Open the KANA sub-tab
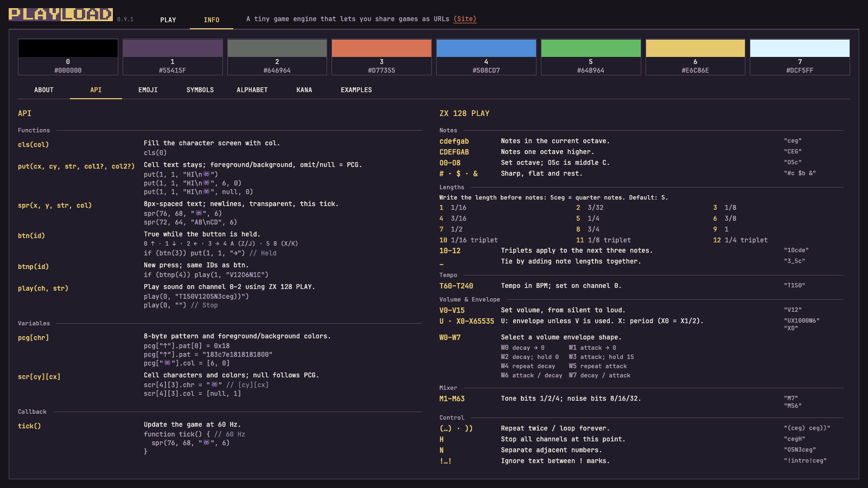 tap(304, 90)
